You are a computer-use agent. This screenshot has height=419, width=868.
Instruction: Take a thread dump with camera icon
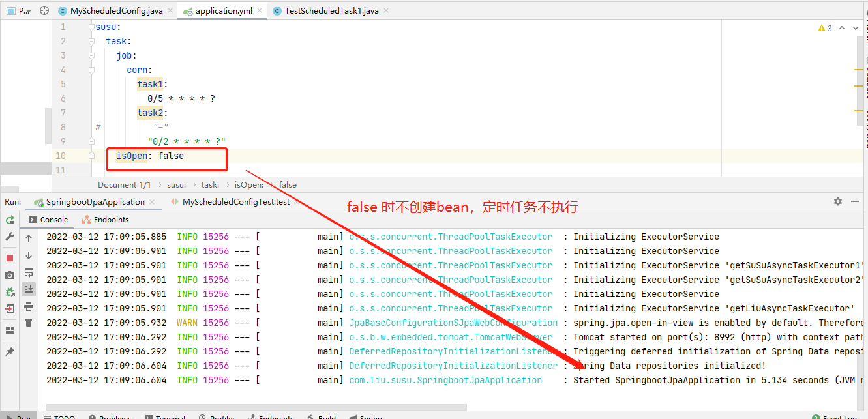tap(9, 274)
